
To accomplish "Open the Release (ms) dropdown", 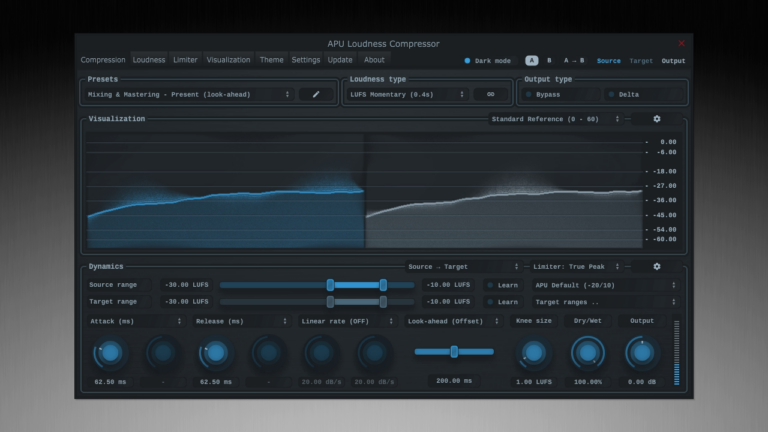I will click(x=241, y=321).
